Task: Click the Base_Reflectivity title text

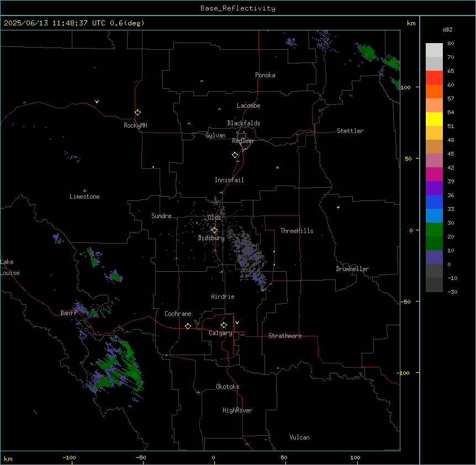Action: click(x=238, y=8)
